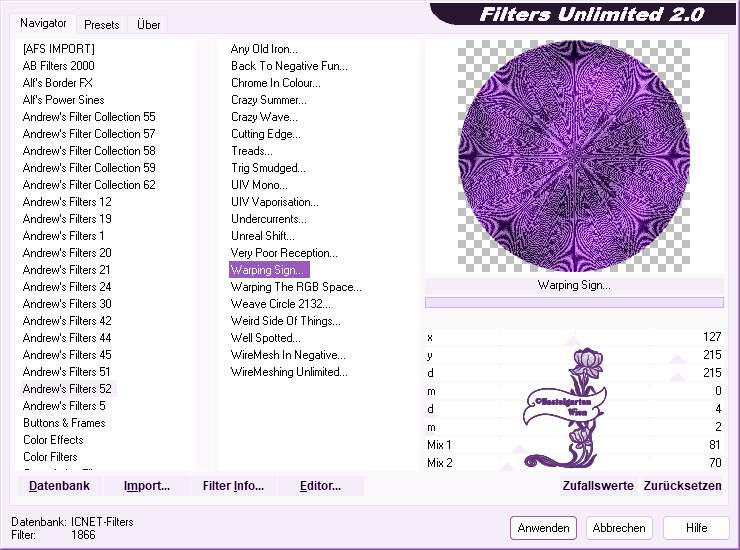Choose Crazy Wave... filter

pos(264,117)
